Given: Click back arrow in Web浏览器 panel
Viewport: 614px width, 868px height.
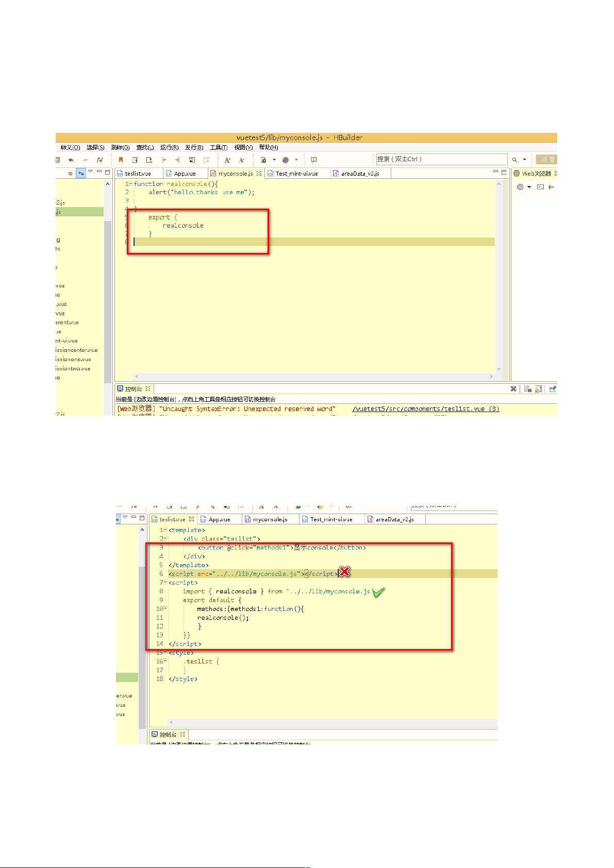Looking at the screenshot, I should [x=551, y=187].
